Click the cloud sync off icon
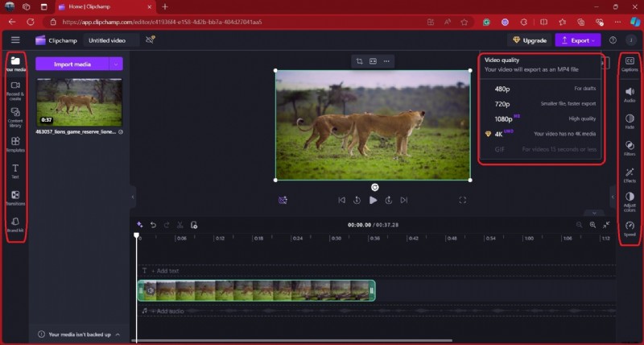 151,39
